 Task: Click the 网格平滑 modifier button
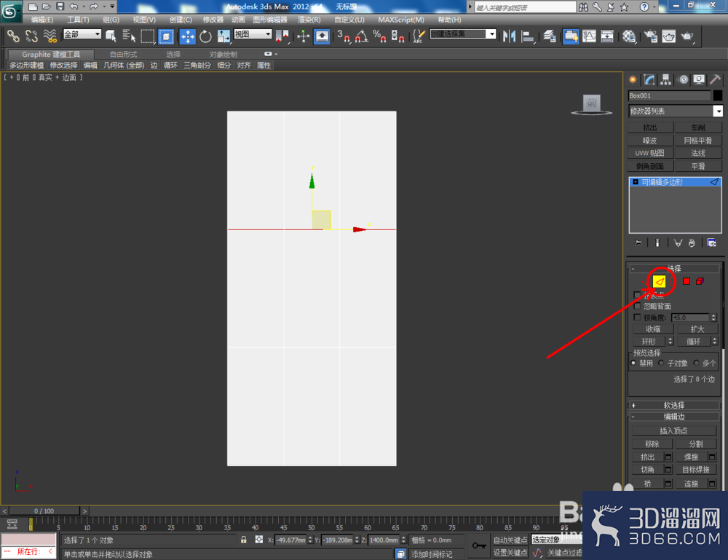click(x=698, y=141)
